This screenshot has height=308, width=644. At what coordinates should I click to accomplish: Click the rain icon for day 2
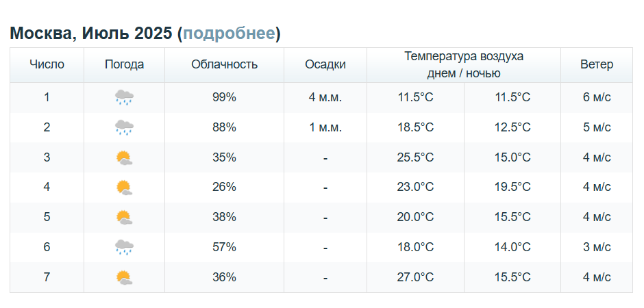[124, 127]
